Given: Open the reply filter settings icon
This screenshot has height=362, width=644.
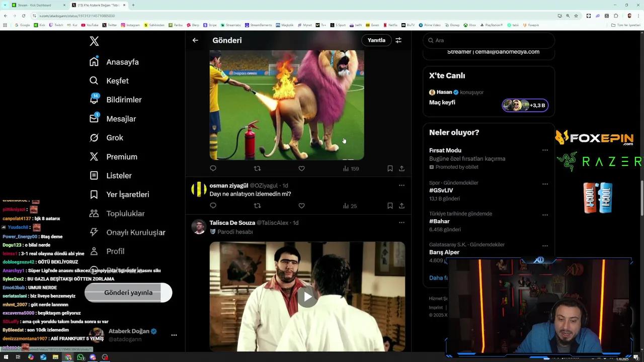Looking at the screenshot, I should click(x=398, y=40).
